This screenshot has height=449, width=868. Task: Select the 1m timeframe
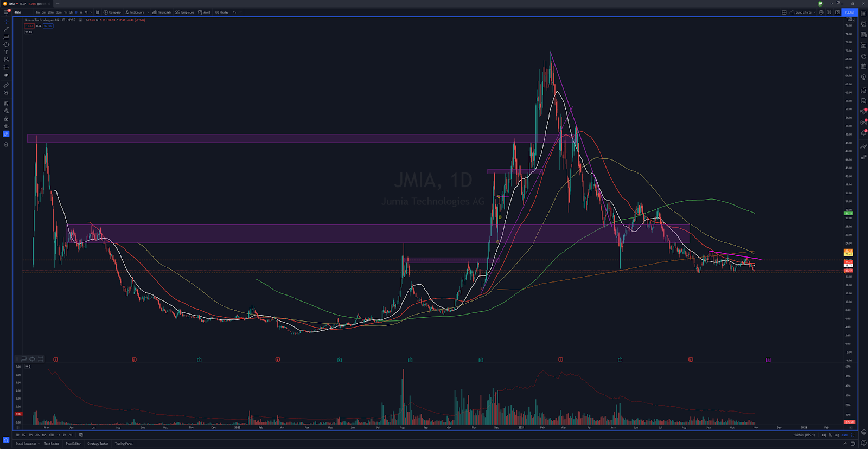[37, 12]
